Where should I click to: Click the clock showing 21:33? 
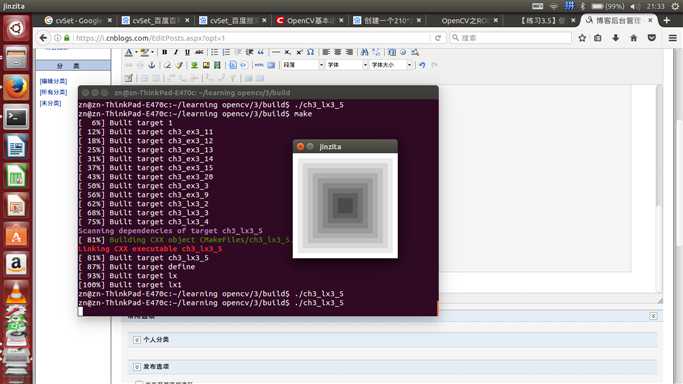click(656, 6)
